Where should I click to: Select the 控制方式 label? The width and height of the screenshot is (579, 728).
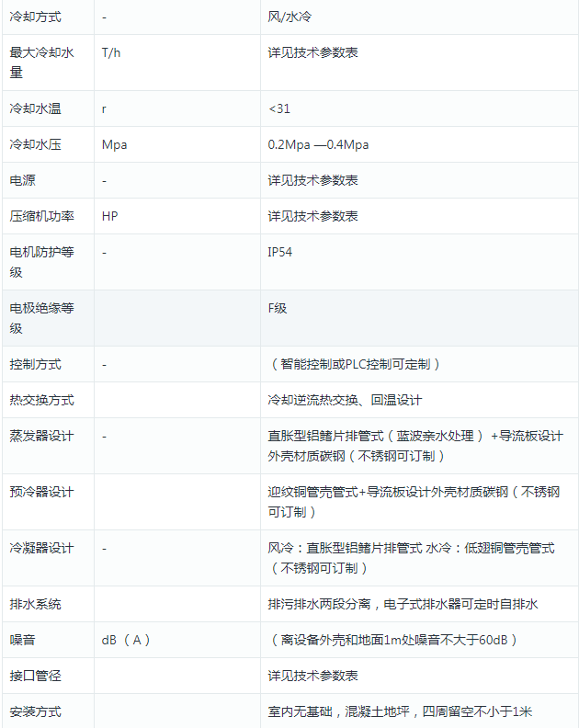click(35, 365)
